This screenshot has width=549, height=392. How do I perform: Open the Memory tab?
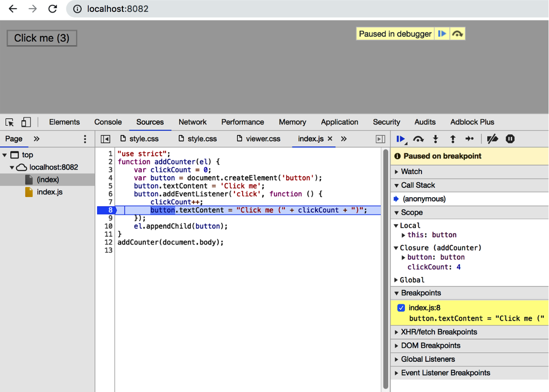pyautogui.click(x=292, y=122)
